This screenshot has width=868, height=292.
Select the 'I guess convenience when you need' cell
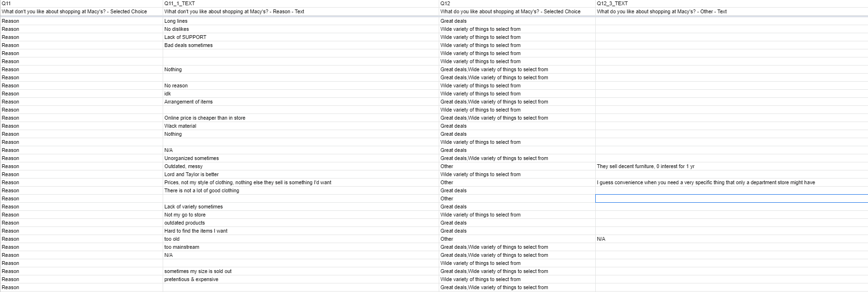[x=731, y=182]
